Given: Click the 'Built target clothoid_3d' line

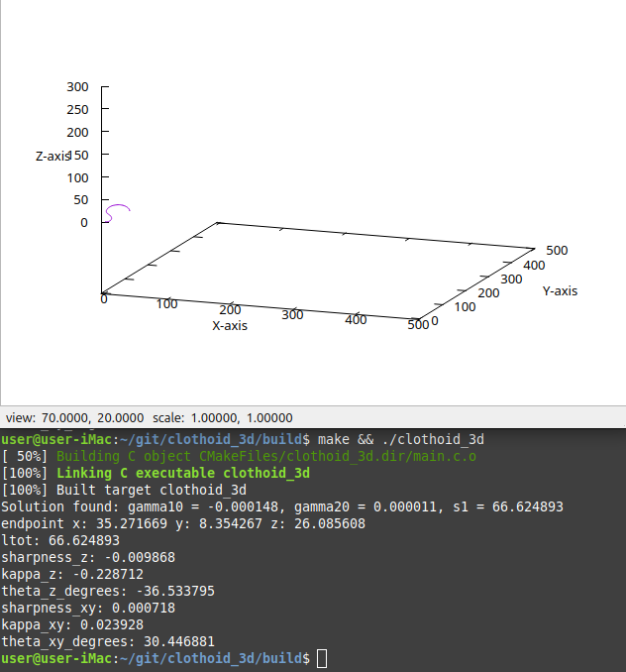Looking at the screenshot, I should [x=124, y=490].
